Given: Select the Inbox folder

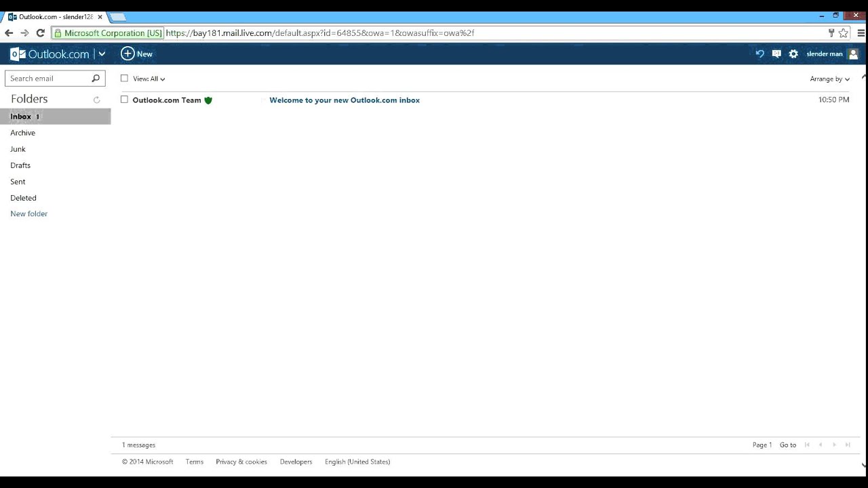Looking at the screenshot, I should 56,117.
